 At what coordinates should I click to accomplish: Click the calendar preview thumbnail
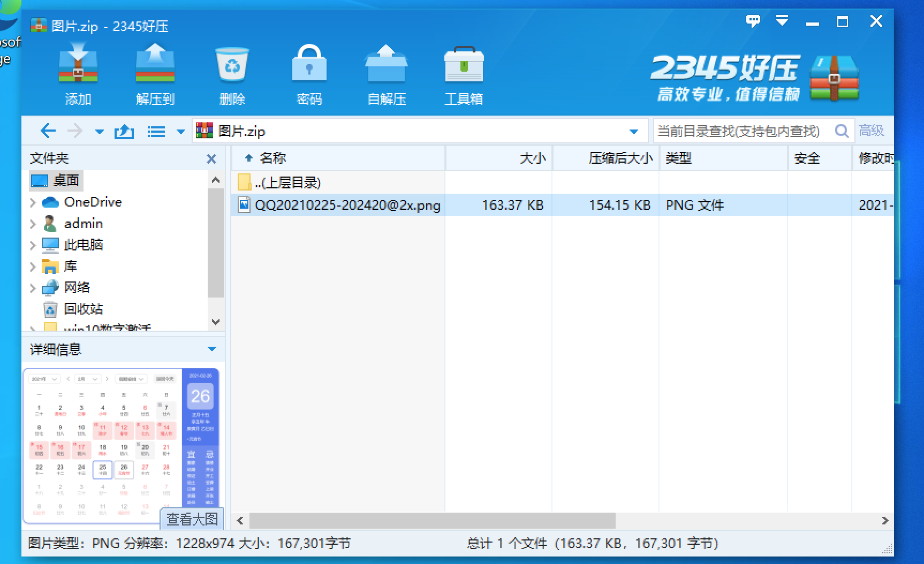pos(121,445)
